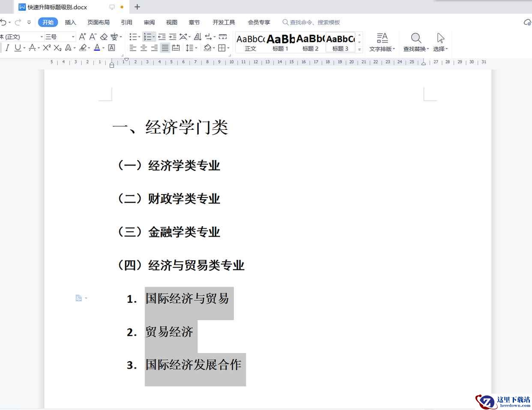Toggle justify text alignment

tap(165, 48)
